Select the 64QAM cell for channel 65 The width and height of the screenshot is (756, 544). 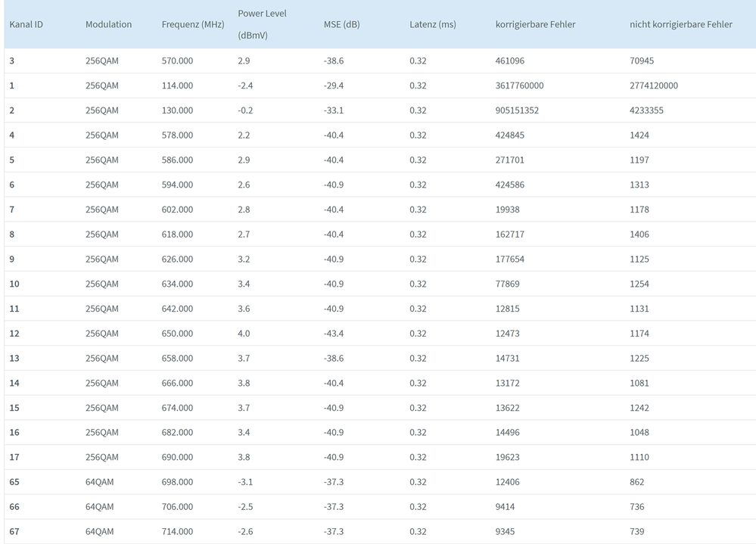pyautogui.click(x=99, y=482)
